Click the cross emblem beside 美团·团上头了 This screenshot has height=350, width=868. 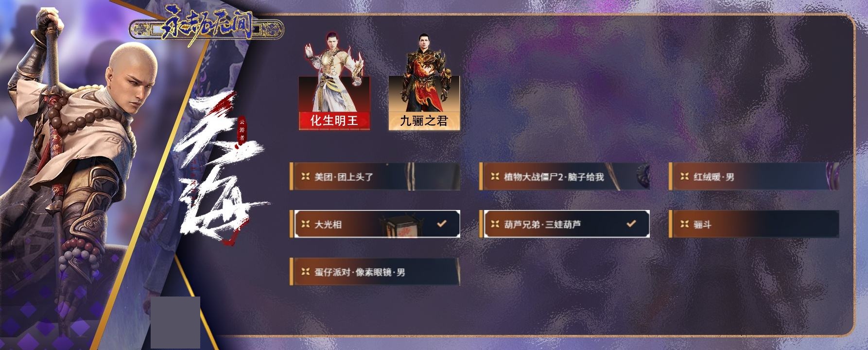tap(305, 177)
